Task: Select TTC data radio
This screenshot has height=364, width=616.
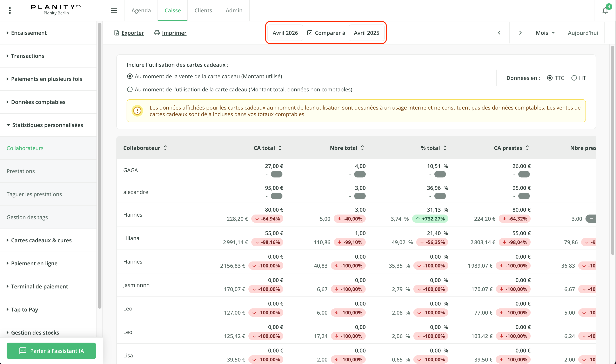Action: [550, 78]
